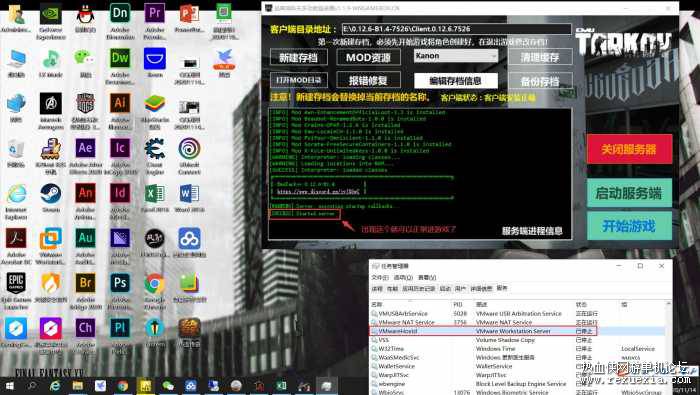Launch Adobe Character Animator (Ch) shortcut

click(85, 334)
